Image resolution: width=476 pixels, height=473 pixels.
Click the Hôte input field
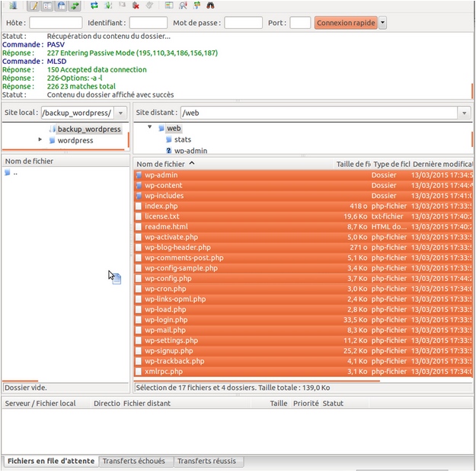(56, 23)
